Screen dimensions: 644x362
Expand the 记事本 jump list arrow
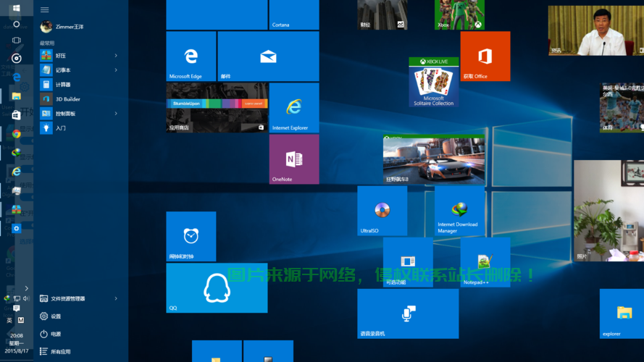(x=116, y=70)
